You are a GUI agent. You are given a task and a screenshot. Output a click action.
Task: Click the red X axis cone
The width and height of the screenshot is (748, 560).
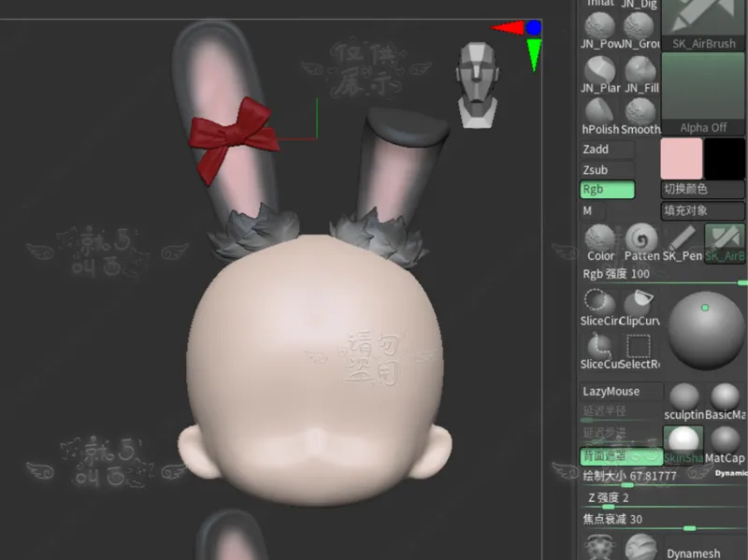tap(507, 28)
